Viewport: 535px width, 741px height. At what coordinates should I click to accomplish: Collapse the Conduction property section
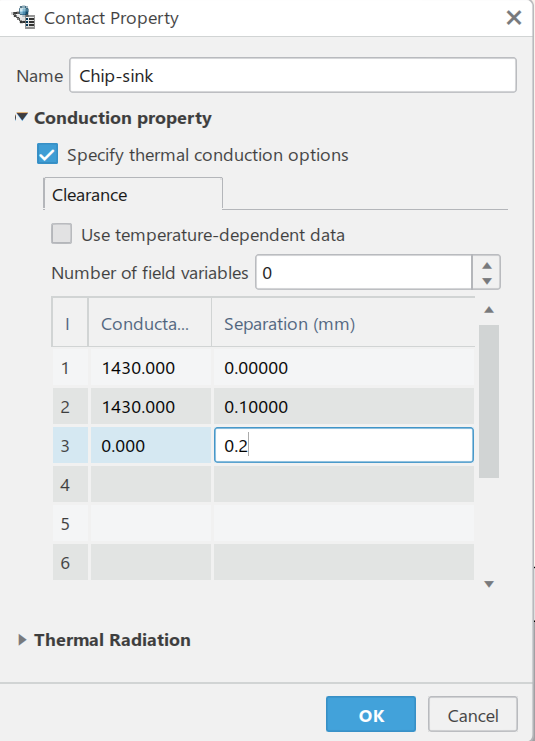click(x=22, y=117)
